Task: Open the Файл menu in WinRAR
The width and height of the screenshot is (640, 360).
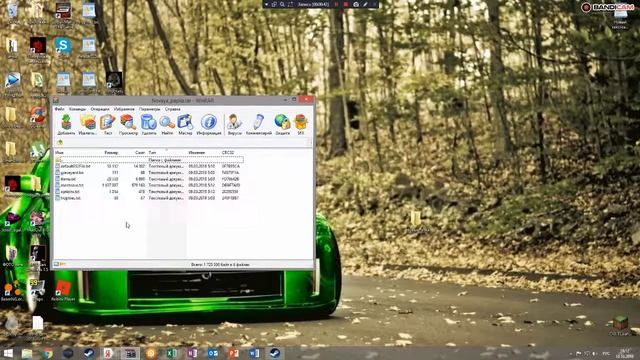Action: click(60, 109)
